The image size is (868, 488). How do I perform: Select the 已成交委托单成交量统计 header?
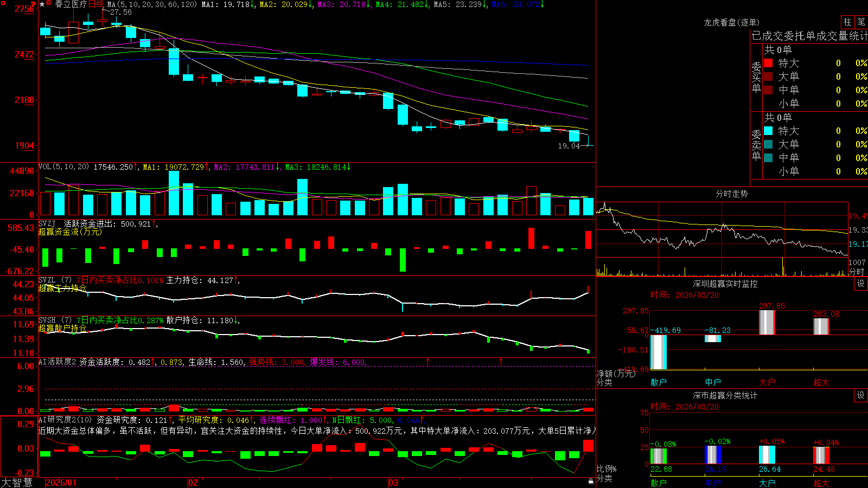[809, 36]
